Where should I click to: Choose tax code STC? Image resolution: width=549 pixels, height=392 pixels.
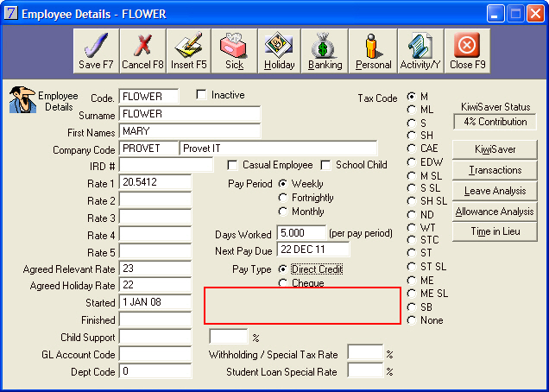pyautogui.click(x=412, y=240)
